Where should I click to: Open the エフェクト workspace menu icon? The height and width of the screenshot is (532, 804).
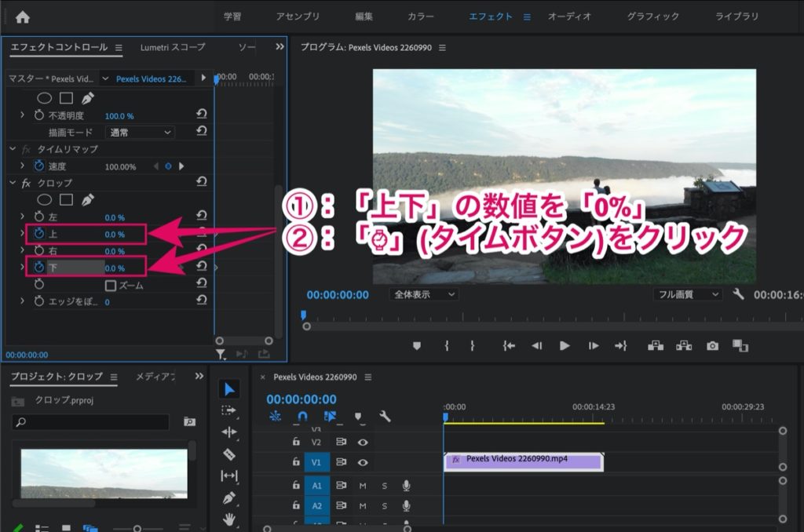tap(527, 17)
